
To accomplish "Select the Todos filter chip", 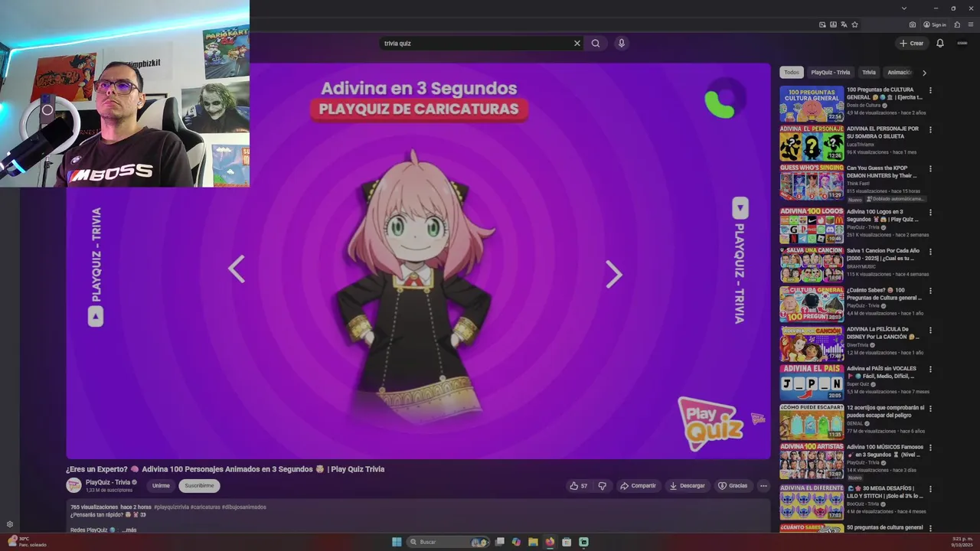I will tap(792, 73).
